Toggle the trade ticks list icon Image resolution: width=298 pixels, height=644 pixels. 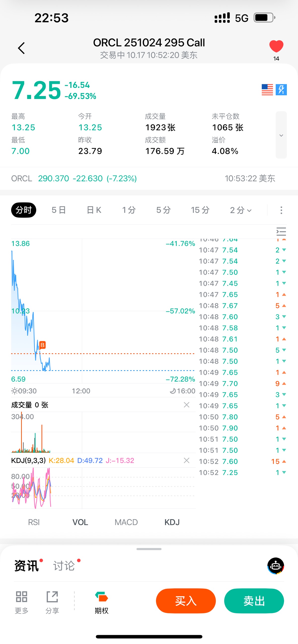point(281,232)
